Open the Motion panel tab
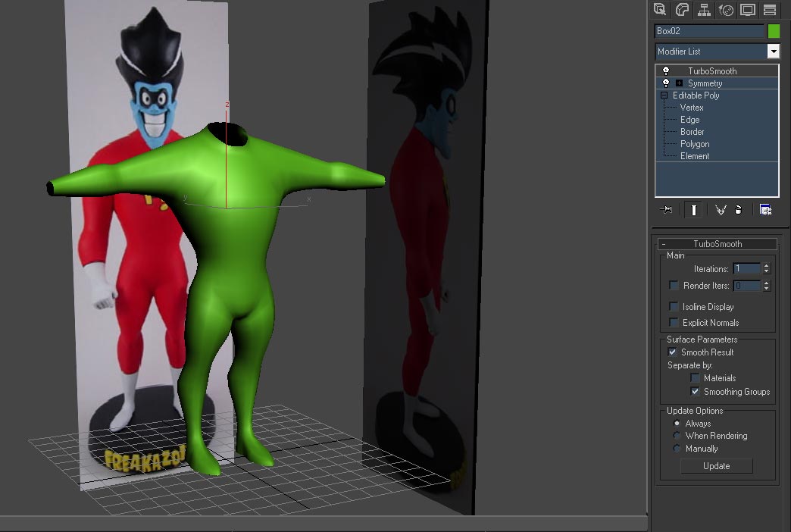The image size is (791, 532). [x=726, y=10]
